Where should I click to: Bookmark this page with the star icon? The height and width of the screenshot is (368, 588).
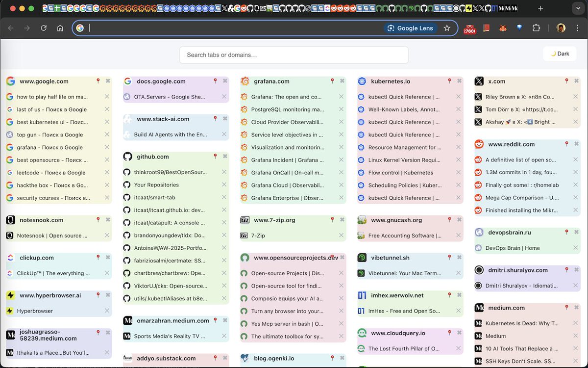447,28
